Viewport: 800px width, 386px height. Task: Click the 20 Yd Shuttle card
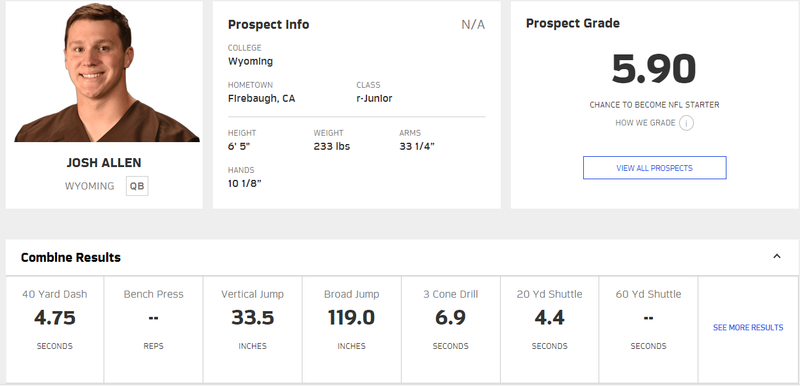(549, 329)
